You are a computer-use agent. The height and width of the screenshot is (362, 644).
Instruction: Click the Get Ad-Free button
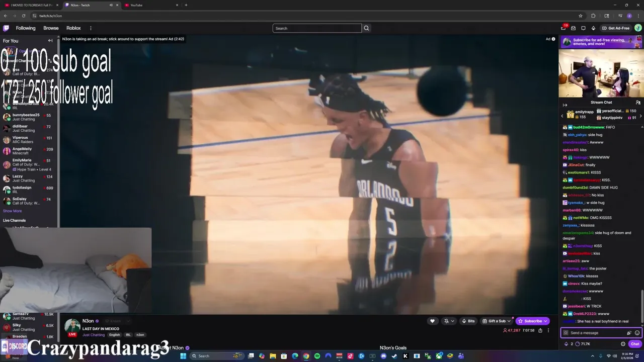(x=616, y=28)
